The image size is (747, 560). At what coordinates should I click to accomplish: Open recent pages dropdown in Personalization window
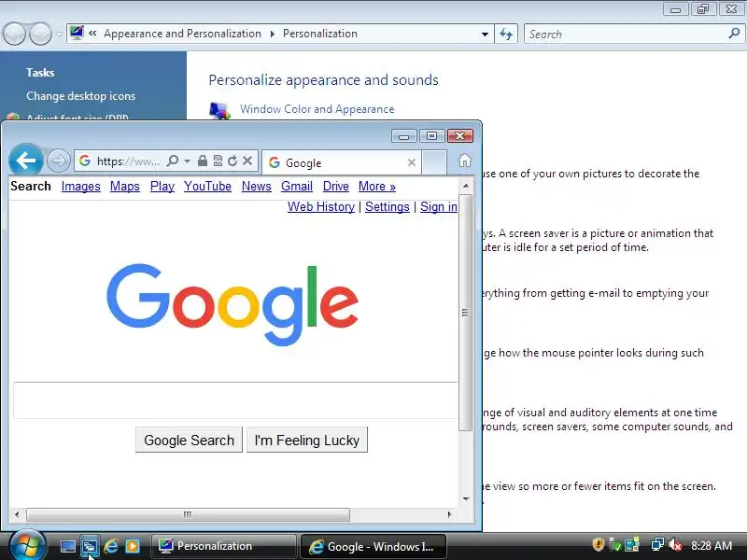(x=59, y=35)
